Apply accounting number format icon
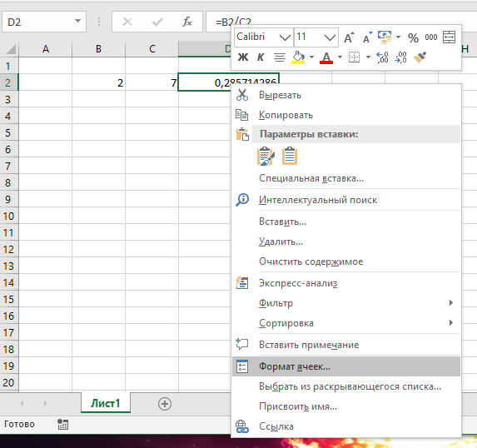 pos(385,37)
